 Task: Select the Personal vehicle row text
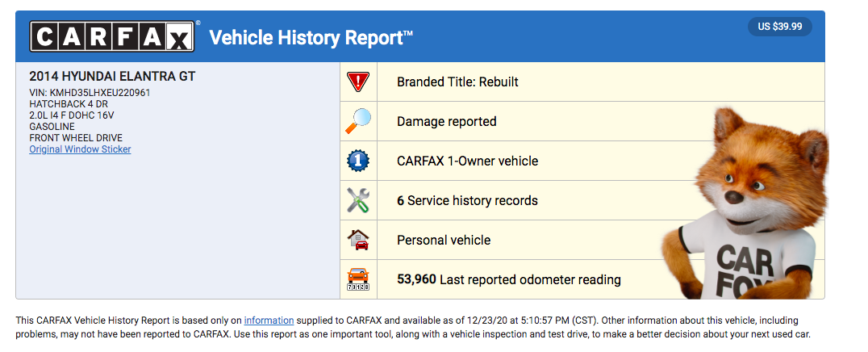point(444,240)
